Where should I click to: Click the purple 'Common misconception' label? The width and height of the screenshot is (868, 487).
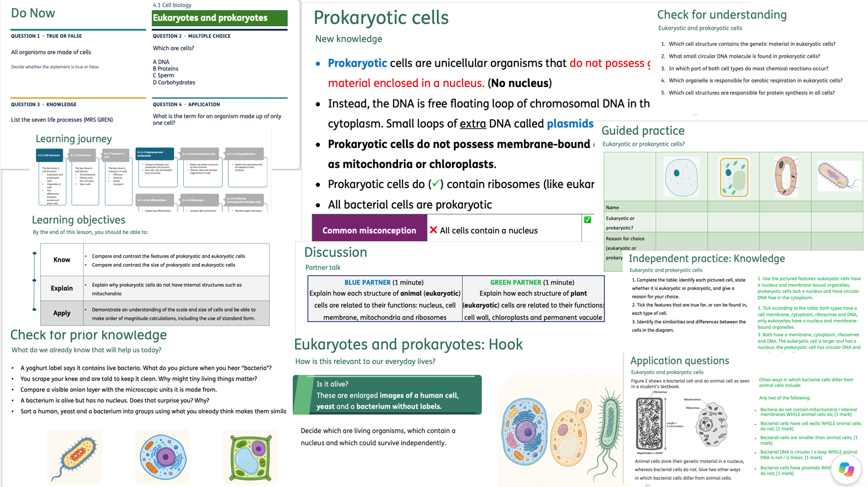[x=369, y=231]
